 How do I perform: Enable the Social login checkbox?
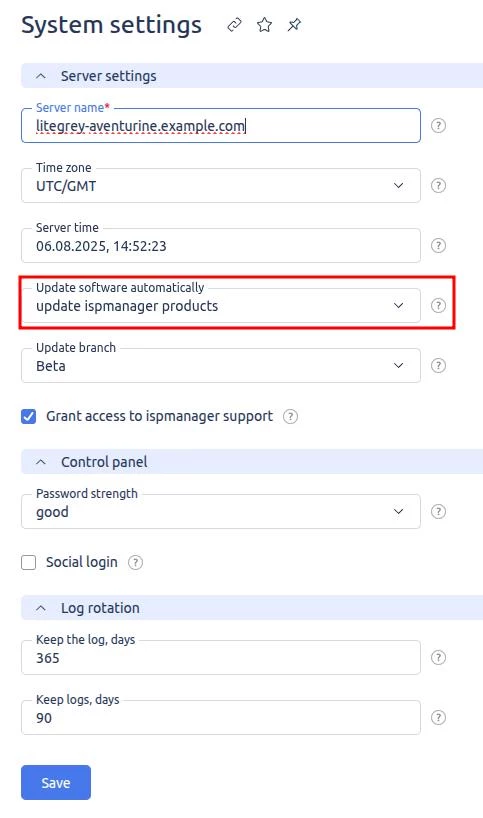[29, 562]
